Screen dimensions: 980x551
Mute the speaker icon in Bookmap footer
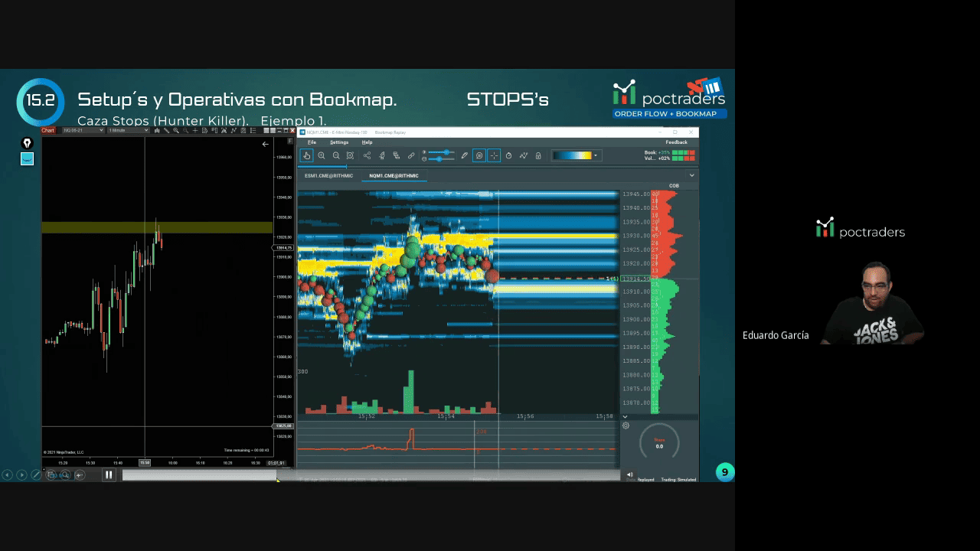click(630, 474)
